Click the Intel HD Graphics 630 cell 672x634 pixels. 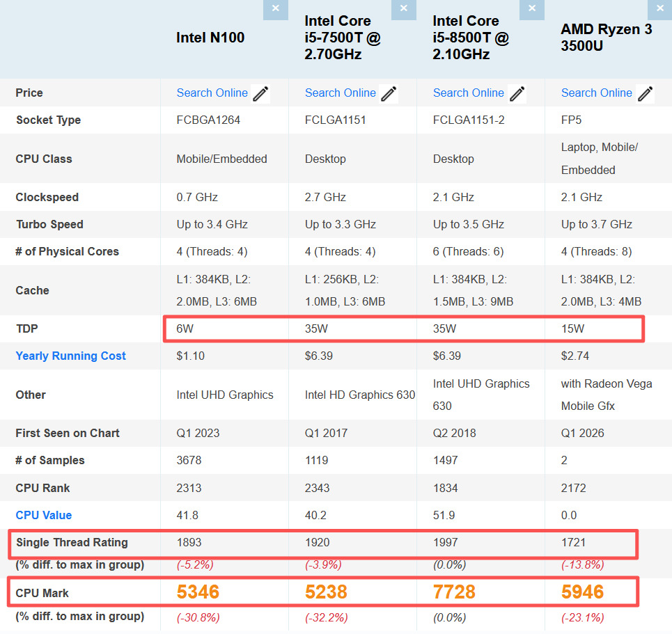tap(359, 395)
